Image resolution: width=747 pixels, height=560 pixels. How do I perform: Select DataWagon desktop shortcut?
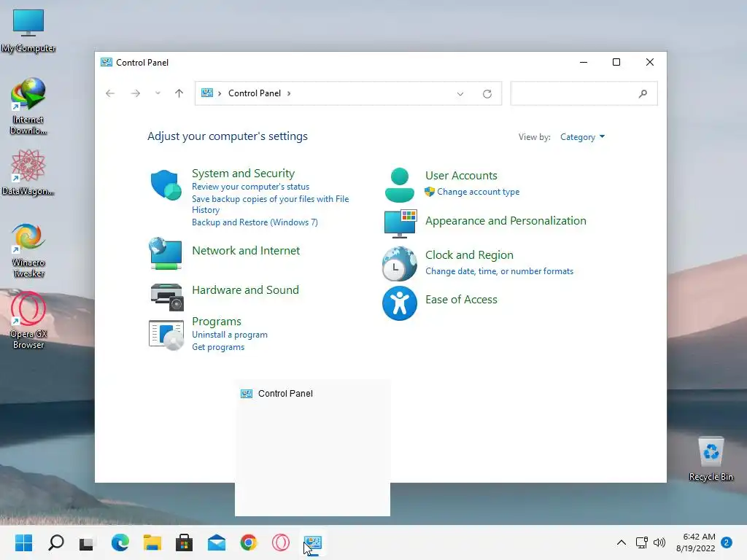click(28, 172)
